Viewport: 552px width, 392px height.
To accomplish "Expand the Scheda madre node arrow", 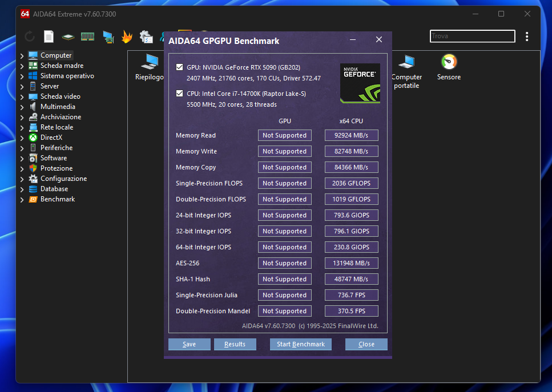I will (x=22, y=66).
